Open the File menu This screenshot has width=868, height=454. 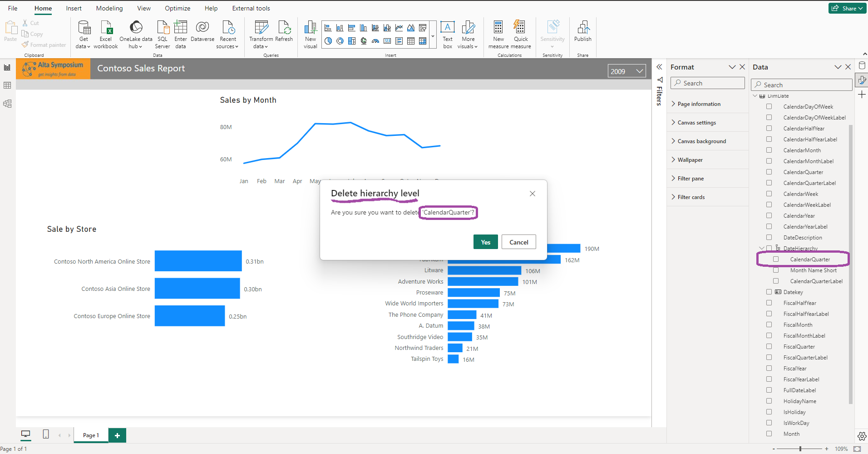(13, 8)
